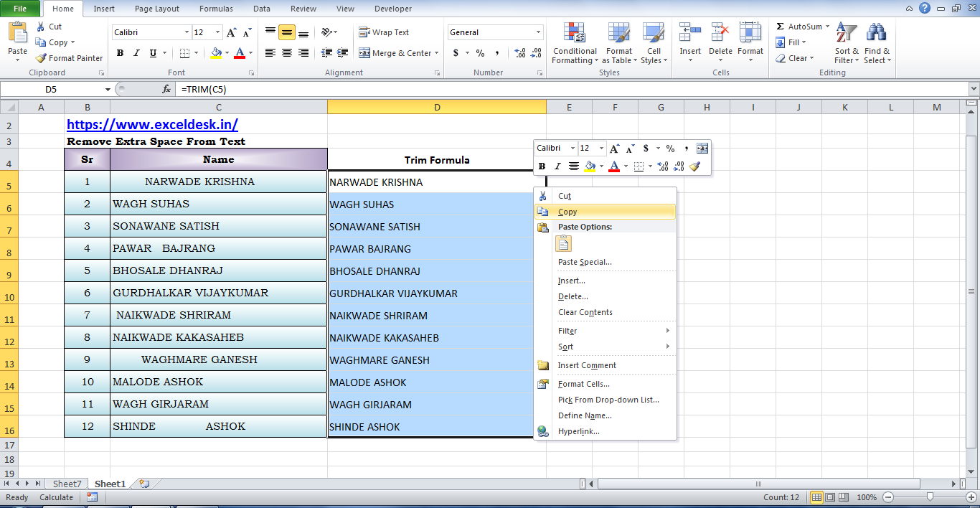Toggle Italic in the ribbon Font group
Image resolution: width=980 pixels, height=508 pixels.
136,53
